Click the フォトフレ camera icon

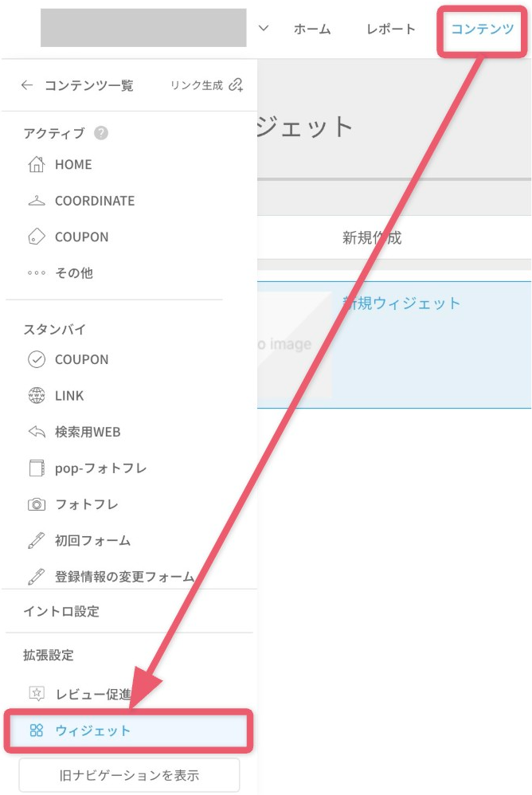(37, 504)
